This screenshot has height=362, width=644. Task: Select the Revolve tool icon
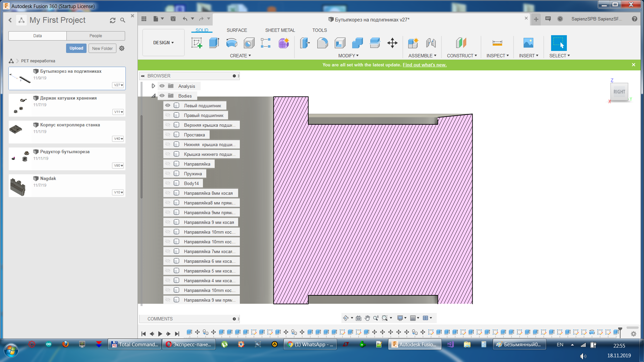coord(231,43)
